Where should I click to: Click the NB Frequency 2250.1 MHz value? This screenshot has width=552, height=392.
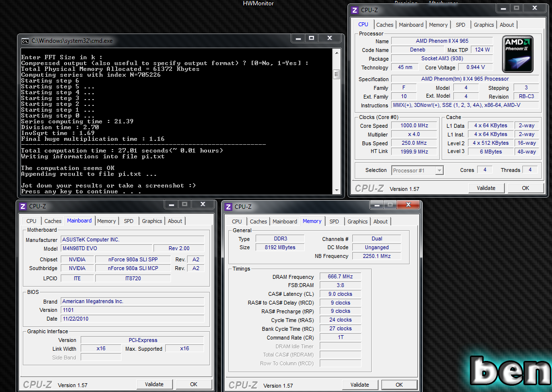(x=377, y=256)
